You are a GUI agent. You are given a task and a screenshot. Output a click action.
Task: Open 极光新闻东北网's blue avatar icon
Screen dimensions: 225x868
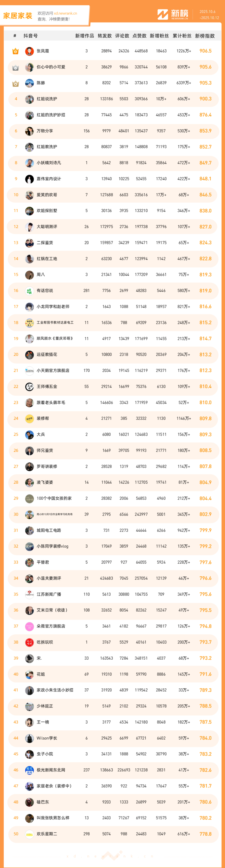pyautogui.click(x=30, y=770)
